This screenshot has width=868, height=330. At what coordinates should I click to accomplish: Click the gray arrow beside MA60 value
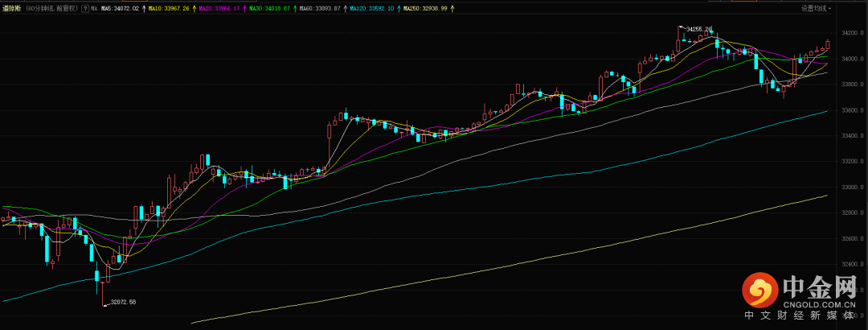pos(346,9)
